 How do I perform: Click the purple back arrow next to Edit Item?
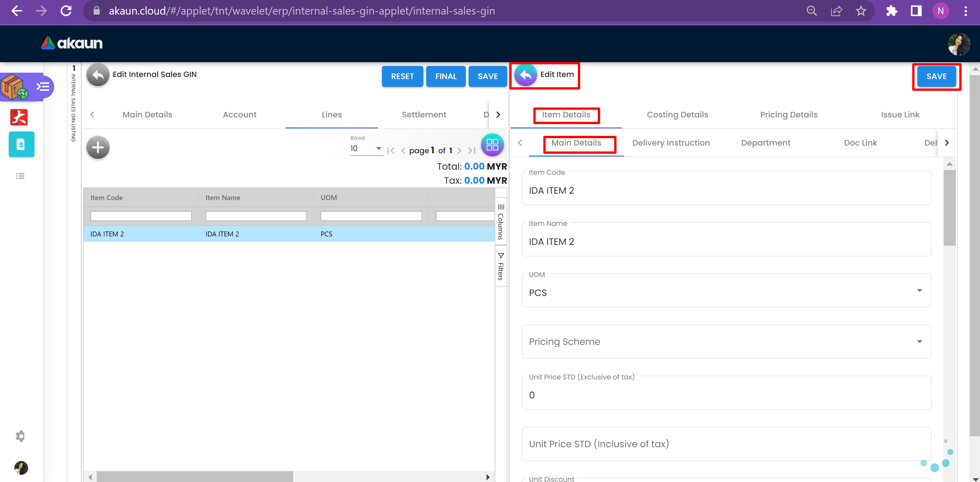pos(525,75)
